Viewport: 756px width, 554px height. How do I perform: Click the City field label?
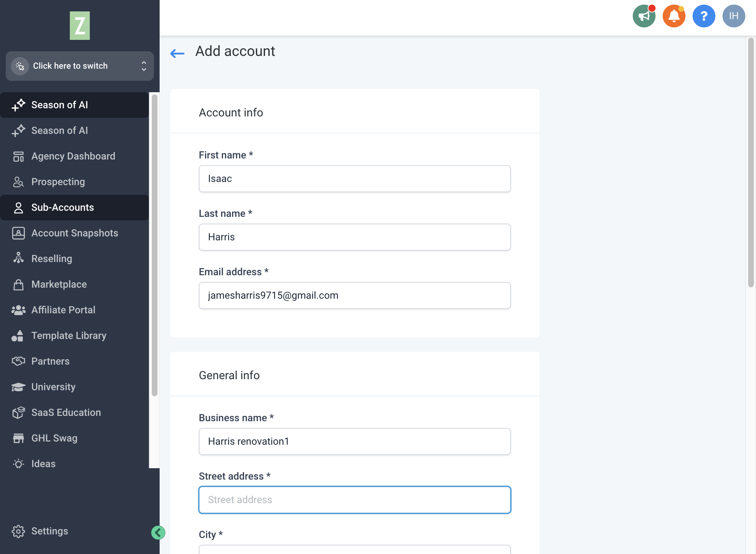pos(211,534)
